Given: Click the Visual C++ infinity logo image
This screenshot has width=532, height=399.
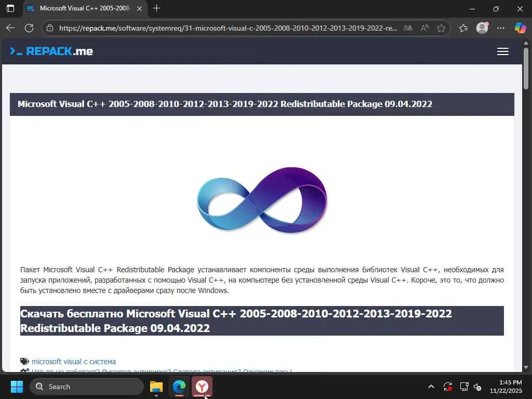Looking at the screenshot, I should click(262, 200).
